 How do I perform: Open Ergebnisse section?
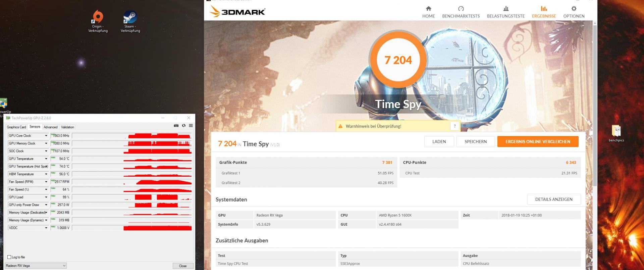(544, 12)
